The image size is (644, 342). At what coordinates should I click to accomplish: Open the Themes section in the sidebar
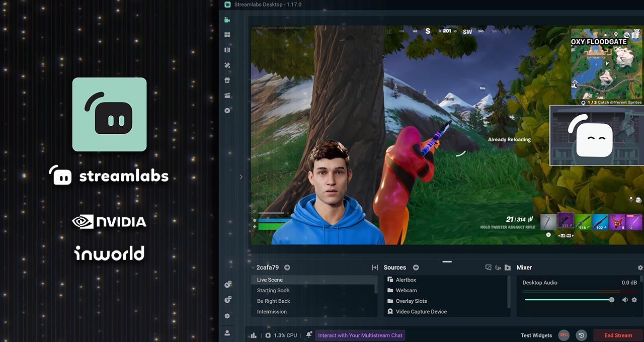pos(227,35)
